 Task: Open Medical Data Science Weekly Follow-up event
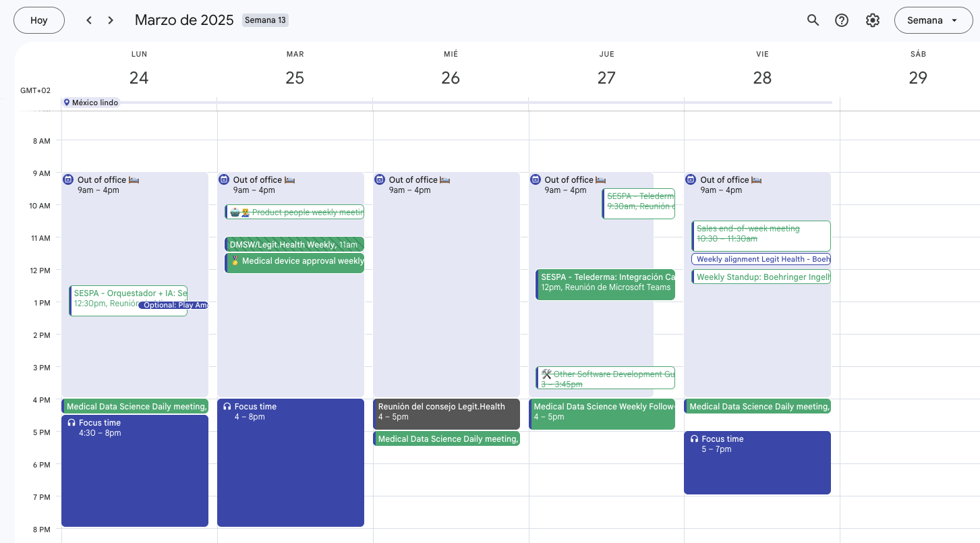(602, 413)
